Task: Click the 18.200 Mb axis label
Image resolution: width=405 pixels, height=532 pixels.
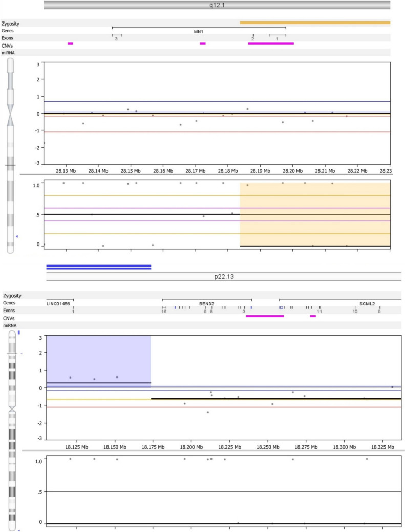Action: (191, 447)
